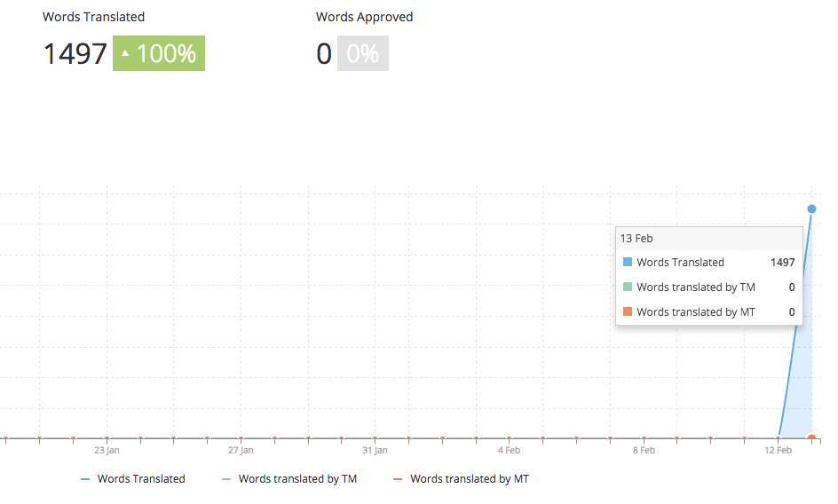Toggle Words translated by TM legend item
The width and height of the screenshot is (838, 504).
[289, 479]
